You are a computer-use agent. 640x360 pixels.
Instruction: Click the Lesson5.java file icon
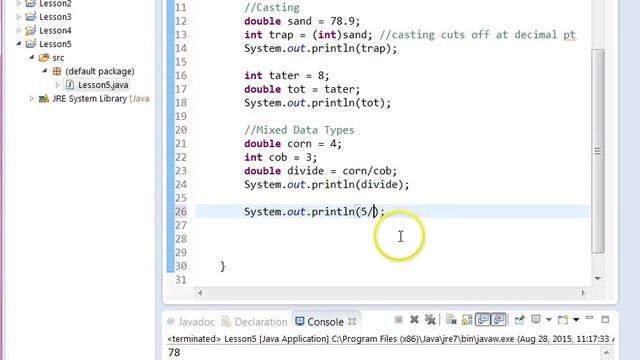coord(70,85)
